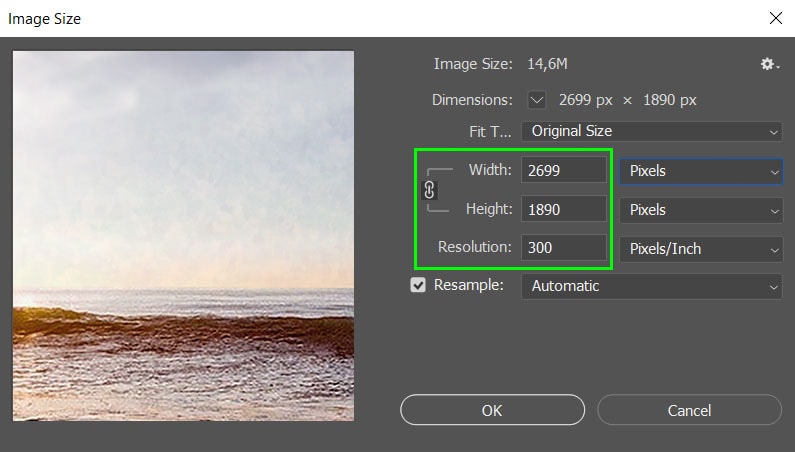Open the Width units Pixels dropdown
Image resolution: width=795 pixels, height=452 pixels.
pyautogui.click(x=701, y=171)
